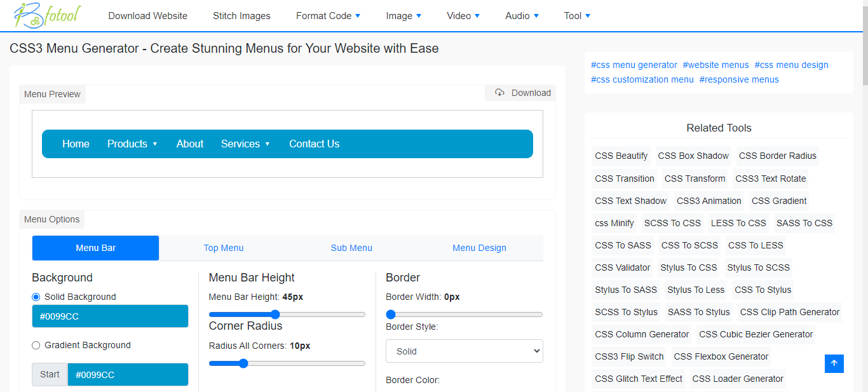Expand the Tool dropdown

click(x=576, y=15)
